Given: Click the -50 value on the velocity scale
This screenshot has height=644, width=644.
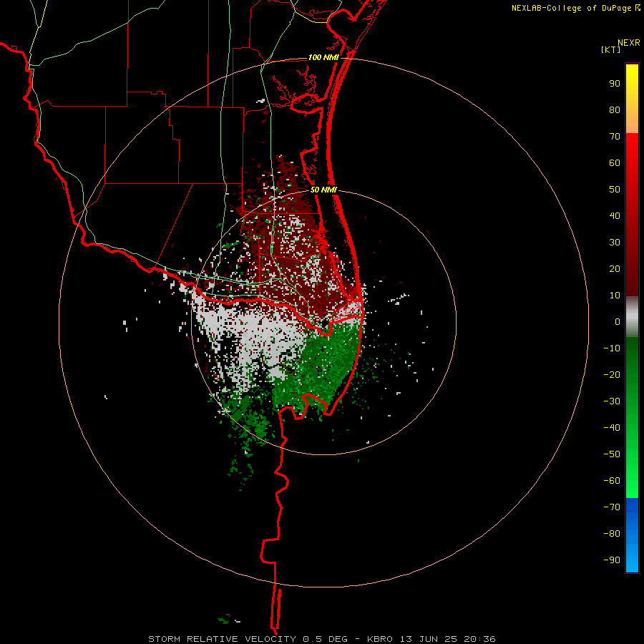Looking at the screenshot, I should pyautogui.click(x=612, y=454).
